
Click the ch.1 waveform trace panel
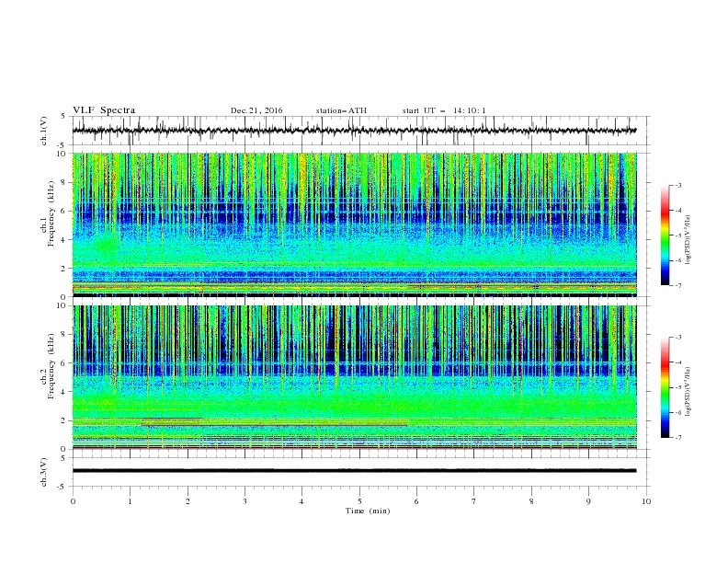pyautogui.click(x=361, y=131)
